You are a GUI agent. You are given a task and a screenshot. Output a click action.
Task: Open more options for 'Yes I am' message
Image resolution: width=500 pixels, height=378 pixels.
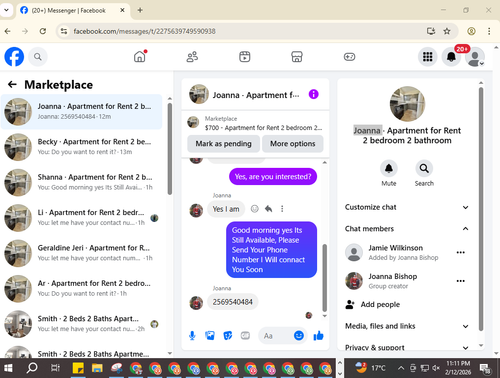282,209
